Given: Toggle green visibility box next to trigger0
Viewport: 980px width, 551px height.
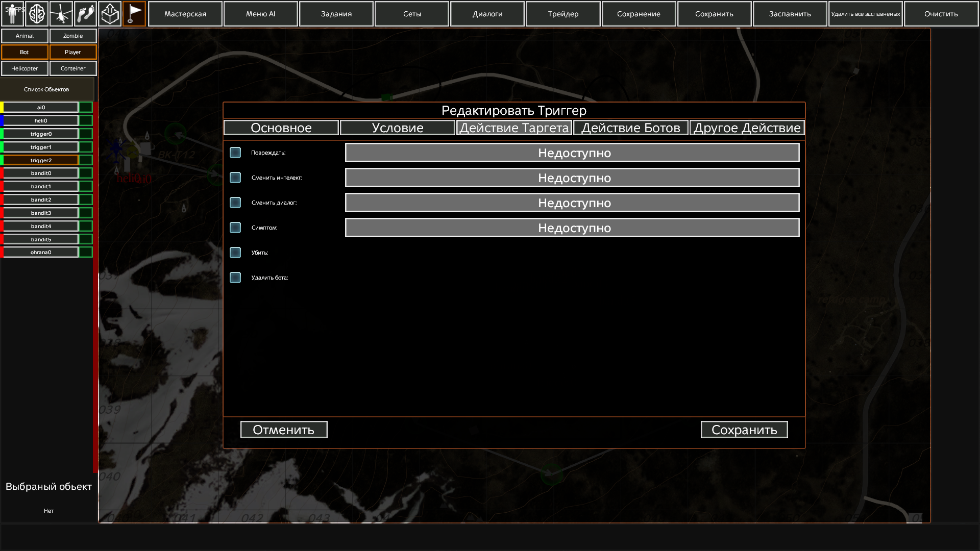Looking at the screenshot, I should (x=86, y=134).
